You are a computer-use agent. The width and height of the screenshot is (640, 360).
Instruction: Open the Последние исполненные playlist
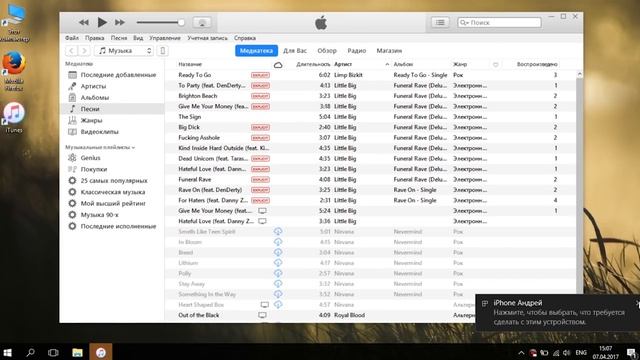click(112, 227)
